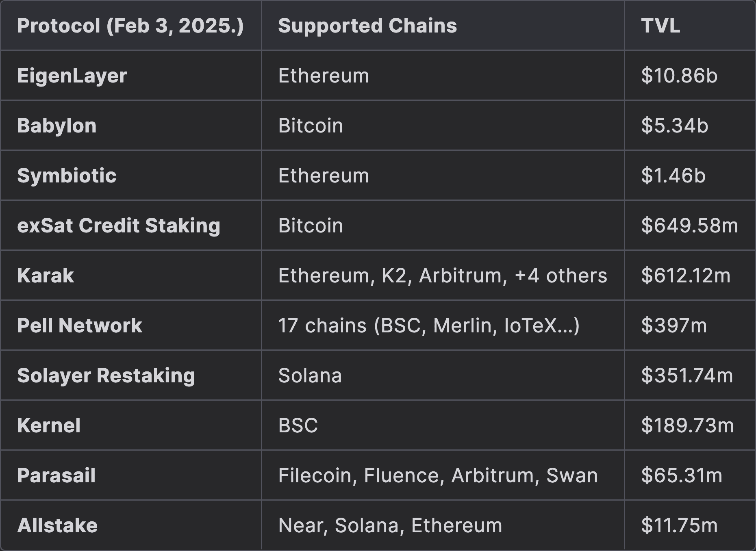756x551 pixels.
Task: Click the Solayer Restaking protocol name
Action: tap(106, 376)
